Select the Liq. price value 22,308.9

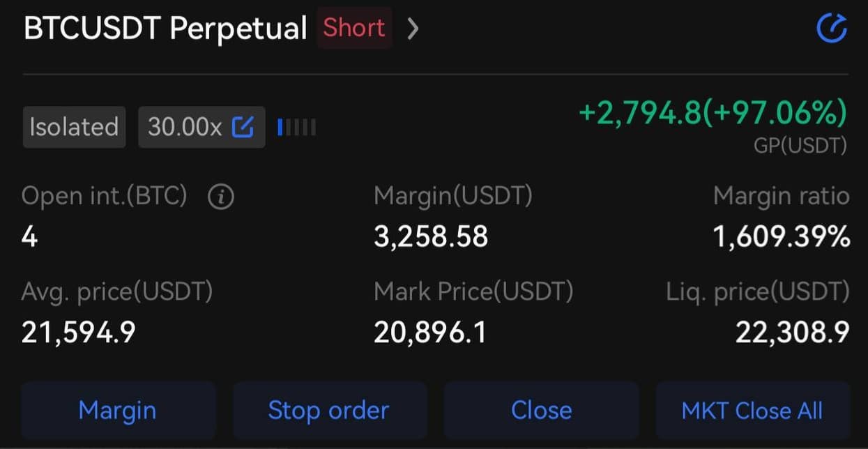793,333
